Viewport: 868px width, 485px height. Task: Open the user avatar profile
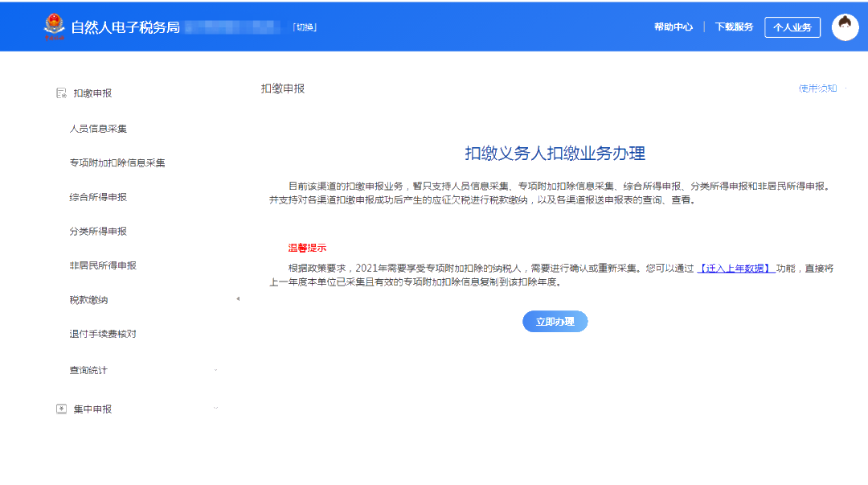coord(845,27)
